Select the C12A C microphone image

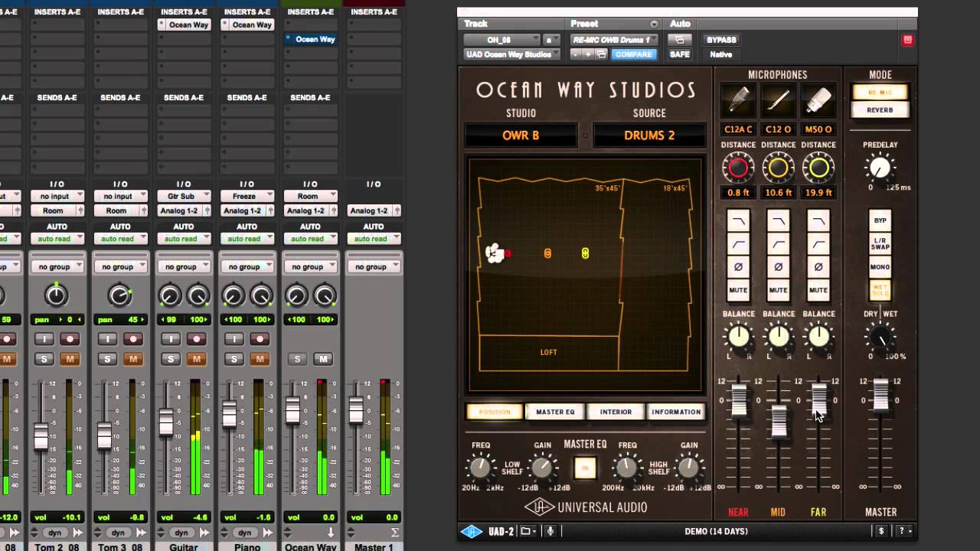click(738, 101)
